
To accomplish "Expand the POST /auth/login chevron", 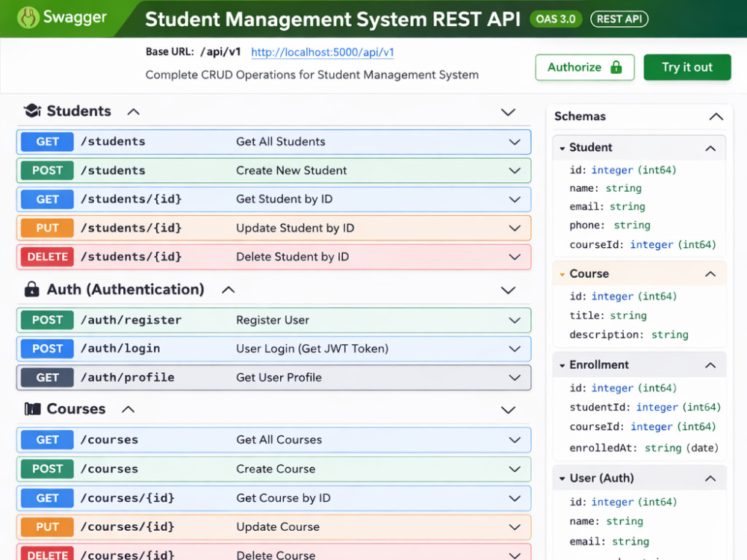I will tap(515, 349).
